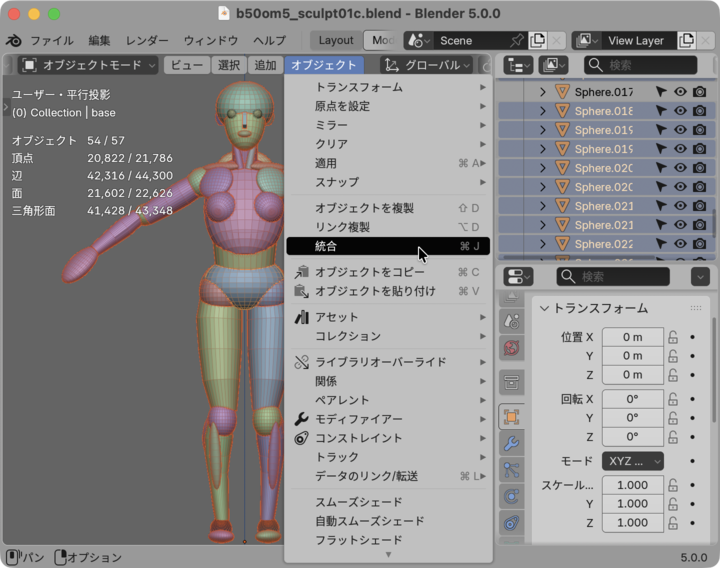Click the options mouse icon in status bar
This screenshot has height=568, width=720.
pos(61,557)
